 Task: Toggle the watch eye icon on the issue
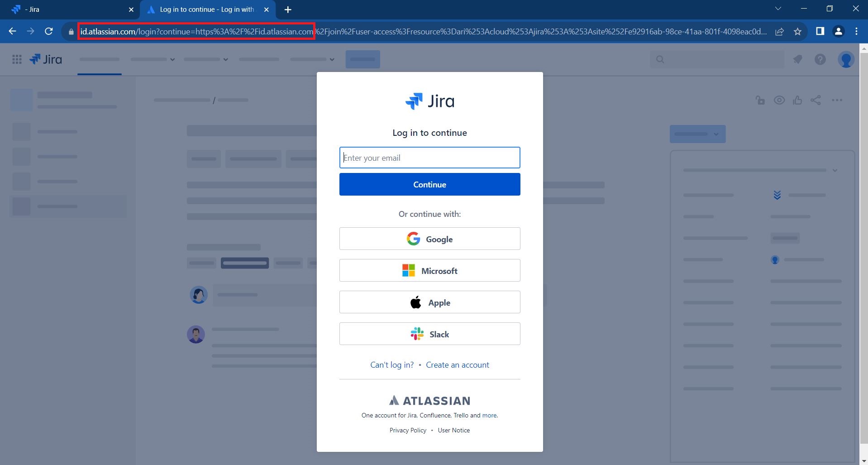779,101
